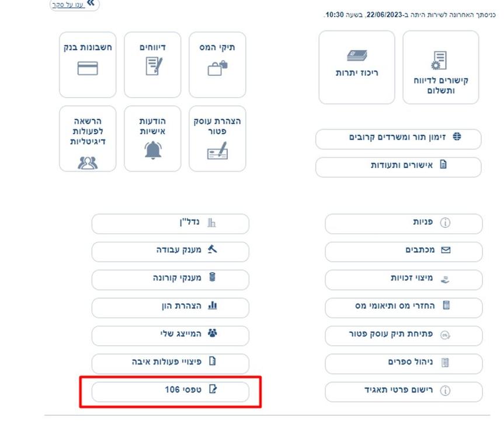This screenshot has height=431, width=504.
Task: Select מענק עבודה entry
Action: 171,252
